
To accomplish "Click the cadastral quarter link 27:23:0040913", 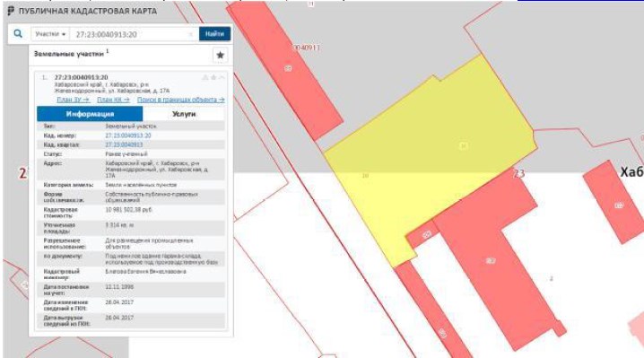I will (x=124, y=144).
